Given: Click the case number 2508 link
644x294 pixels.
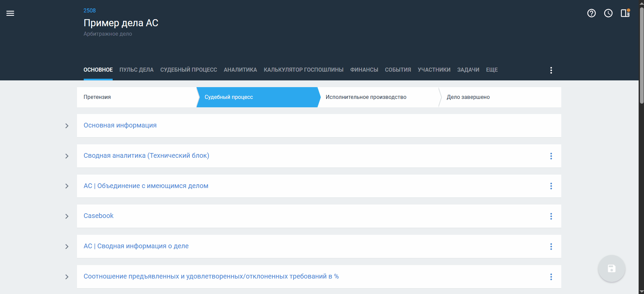Looking at the screenshot, I should point(89,10).
